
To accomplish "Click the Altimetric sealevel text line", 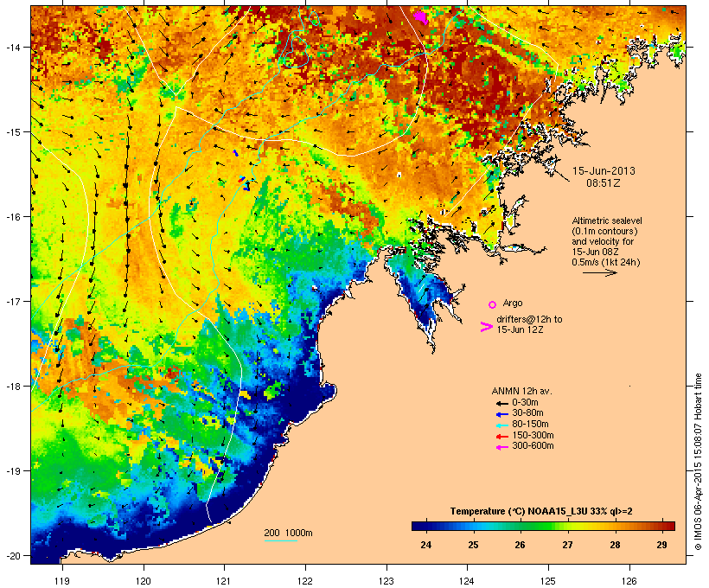I will pos(607,220).
